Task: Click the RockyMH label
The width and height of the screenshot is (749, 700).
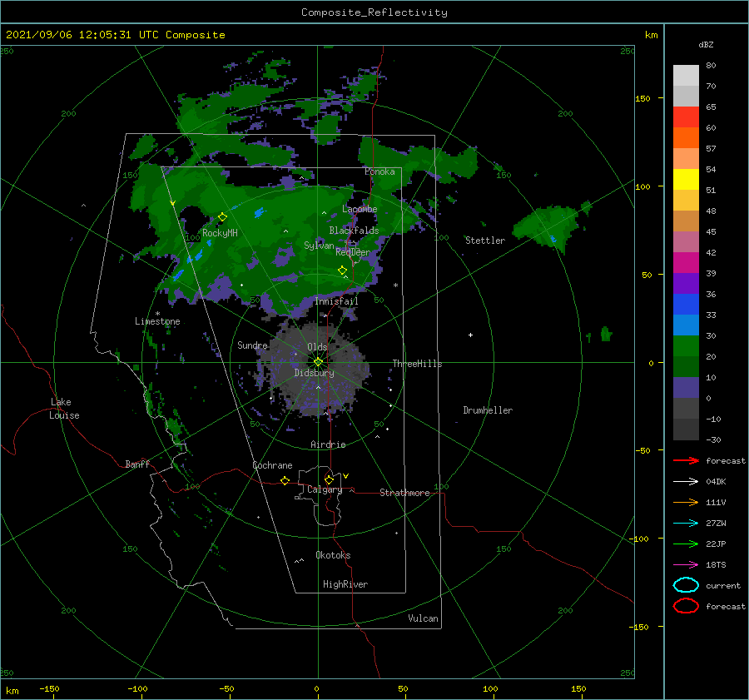Action: [220, 233]
